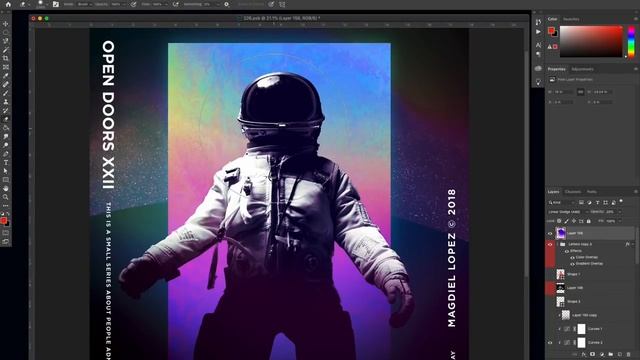Filter layers by type using T icon
The image size is (640, 360).
(x=598, y=202)
